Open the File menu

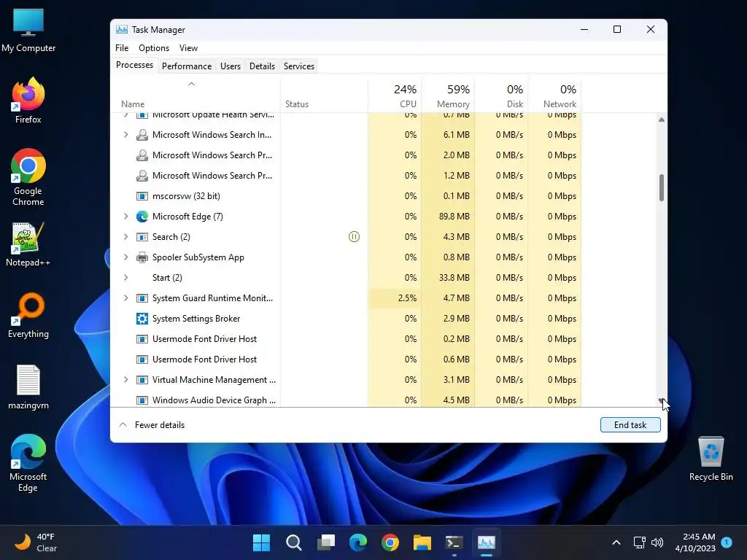[x=122, y=48]
